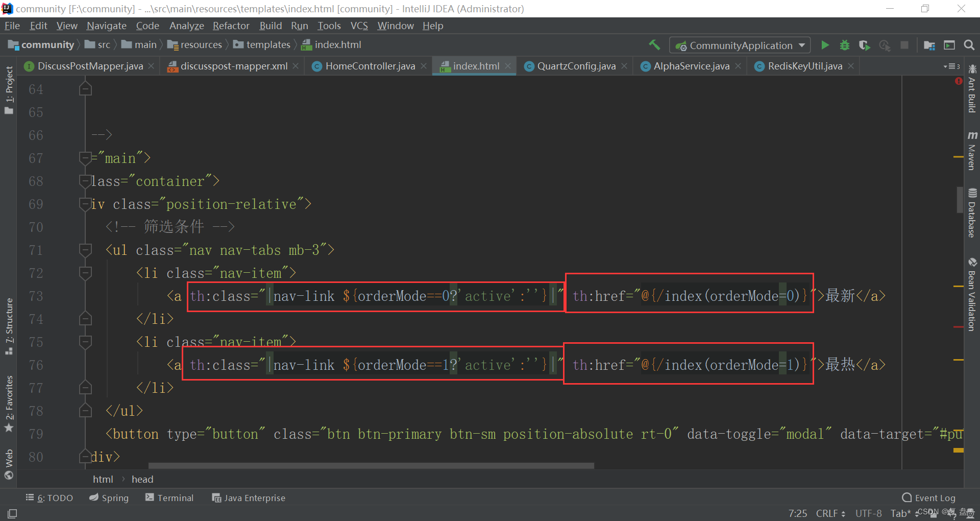
Task: Close the discusspost-mapper.xml tab
Action: click(x=296, y=66)
